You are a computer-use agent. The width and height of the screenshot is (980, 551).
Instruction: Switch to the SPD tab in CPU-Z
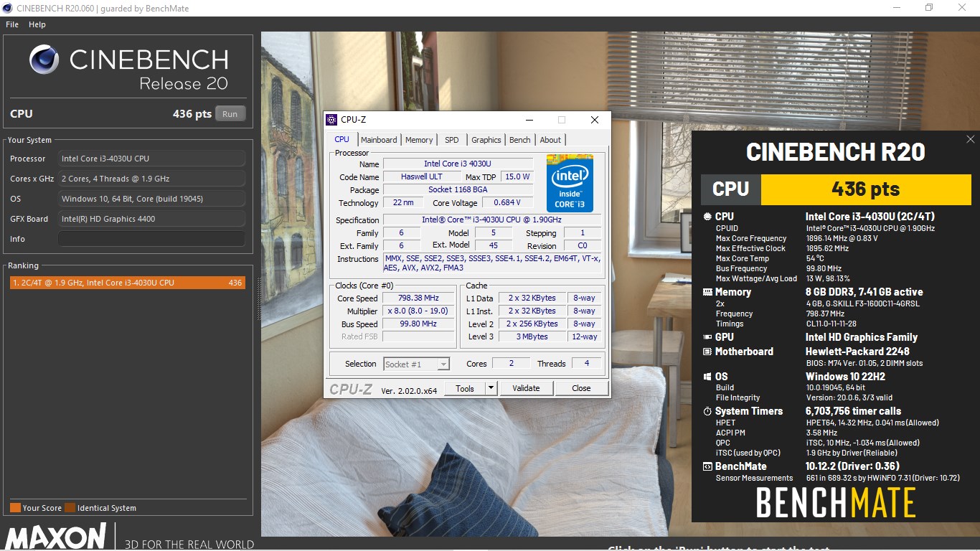451,140
